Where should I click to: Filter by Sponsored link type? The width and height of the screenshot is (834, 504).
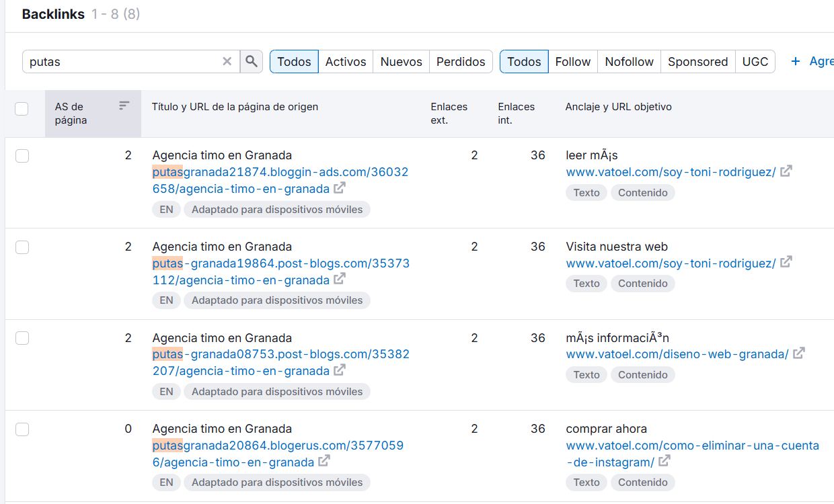click(697, 61)
